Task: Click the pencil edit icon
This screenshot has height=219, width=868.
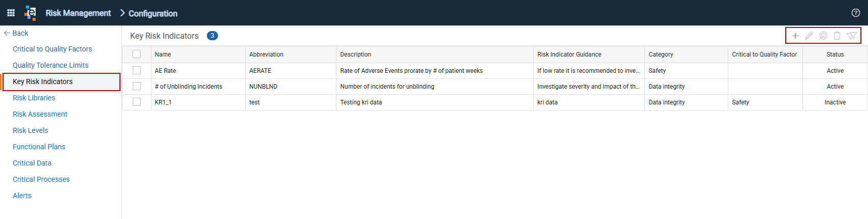Action: pos(809,36)
